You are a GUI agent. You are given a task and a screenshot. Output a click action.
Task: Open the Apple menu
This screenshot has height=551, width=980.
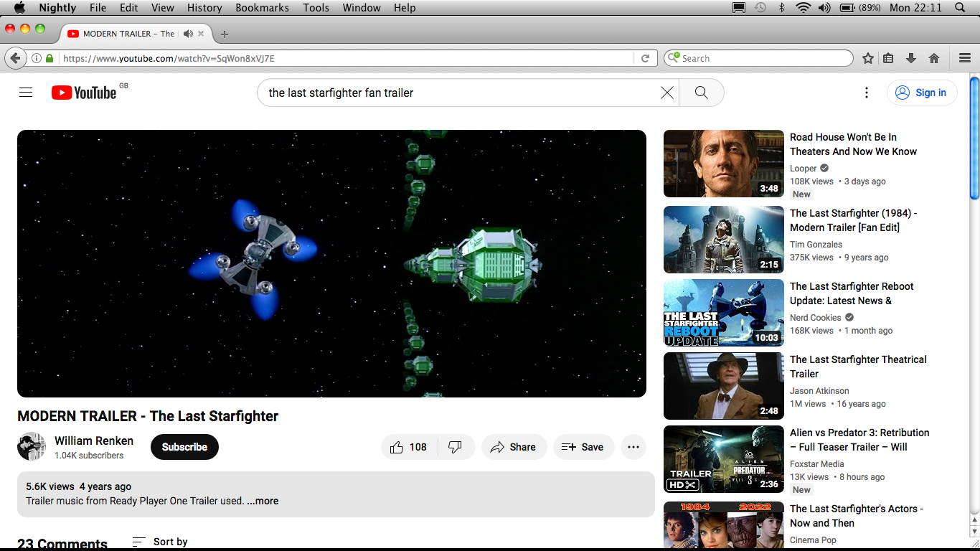pos(19,8)
